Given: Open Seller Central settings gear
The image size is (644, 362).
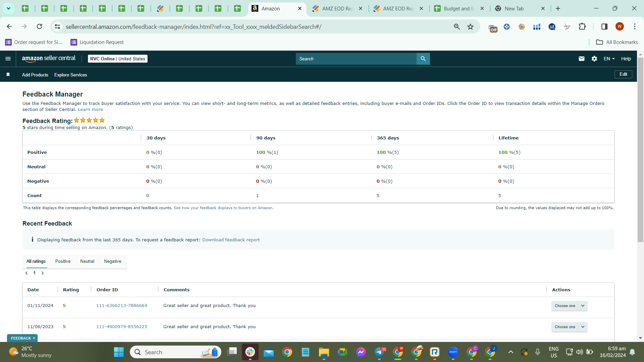Looking at the screenshot, I should coord(594,59).
